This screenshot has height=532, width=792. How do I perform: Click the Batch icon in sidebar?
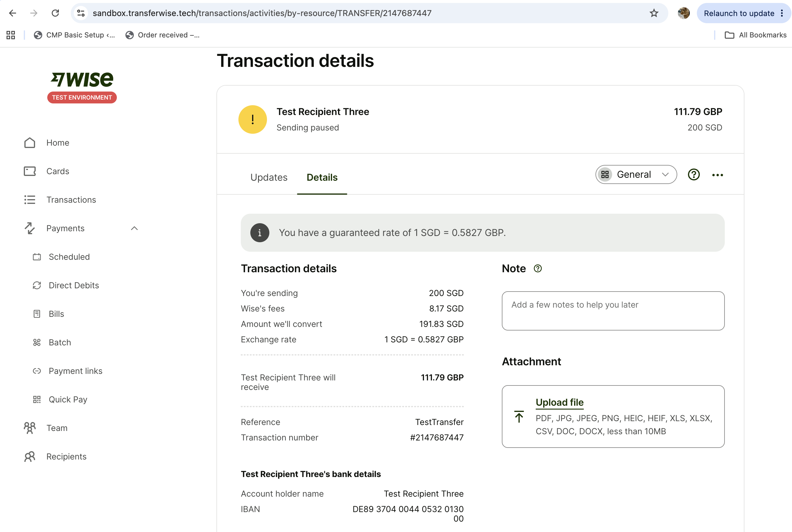coord(37,342)
